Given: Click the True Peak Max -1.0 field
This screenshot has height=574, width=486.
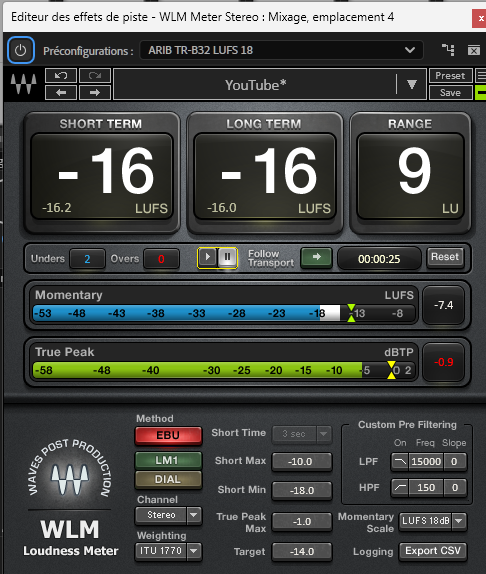Looking at the screenshot, I should [302, 522].
